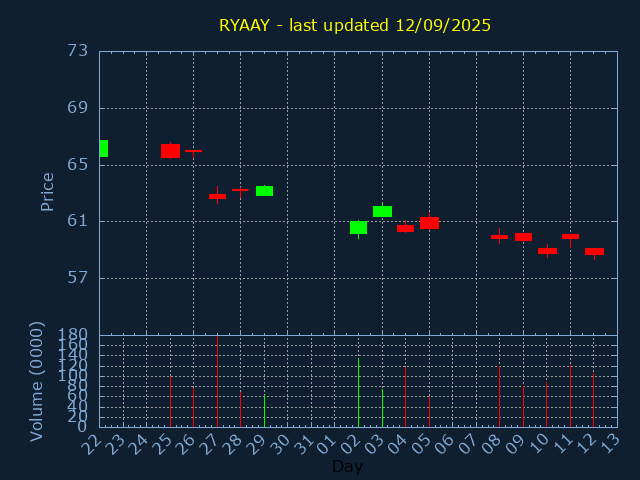Click the red candlestick for day 09
The width and height of the screenshot is (640, 480).
[x=523, y=237]
